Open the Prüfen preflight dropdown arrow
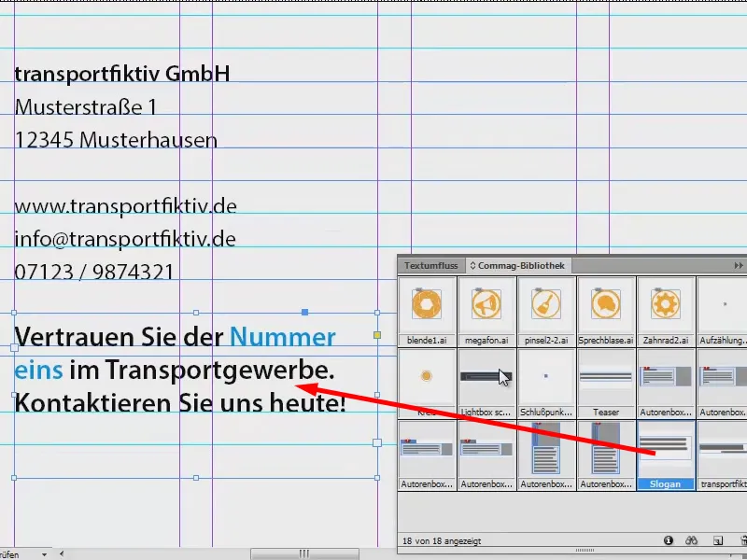This screenshot has height=560, width=747. click(x=44, y=554)
